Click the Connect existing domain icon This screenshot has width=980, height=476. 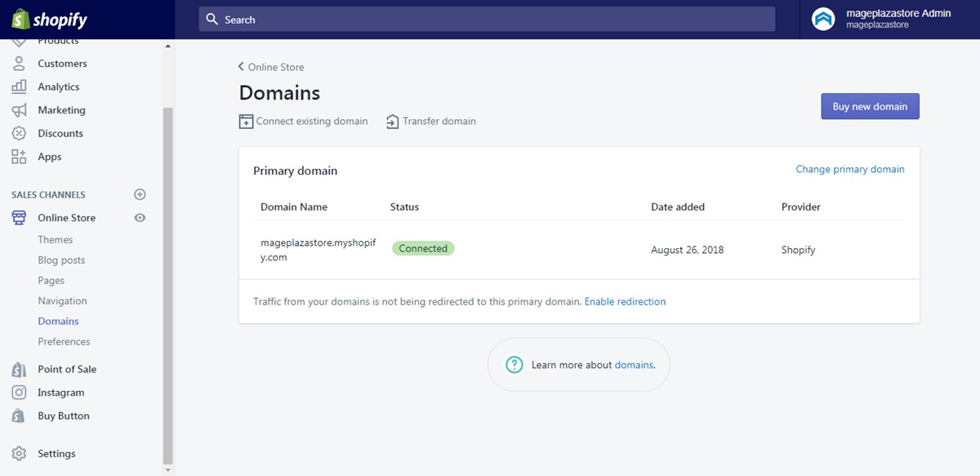[246, 122]
